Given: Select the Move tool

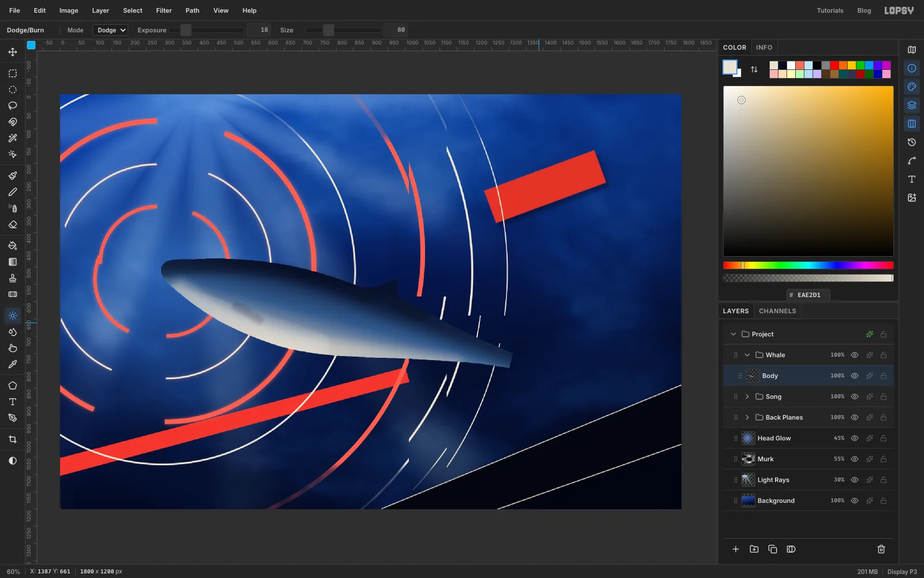Looking at the screenshot, I should [13, 52].
